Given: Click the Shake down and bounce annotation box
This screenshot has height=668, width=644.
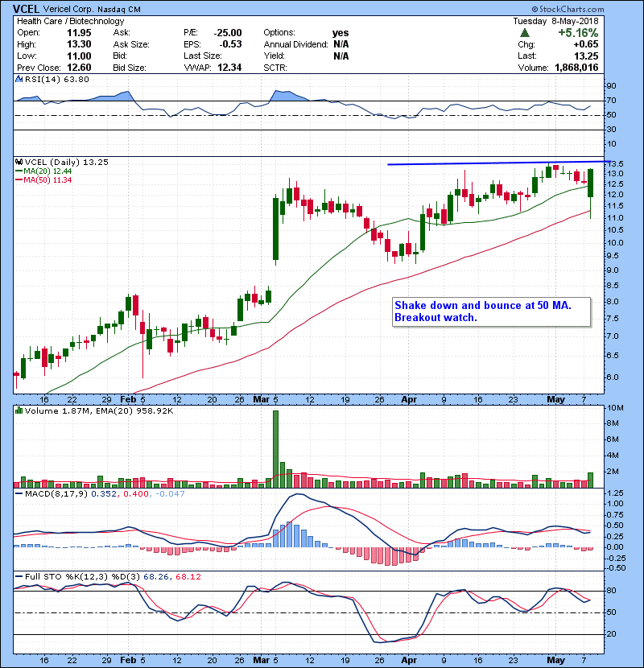Looking at the screenshot, I should click(491, 311).
